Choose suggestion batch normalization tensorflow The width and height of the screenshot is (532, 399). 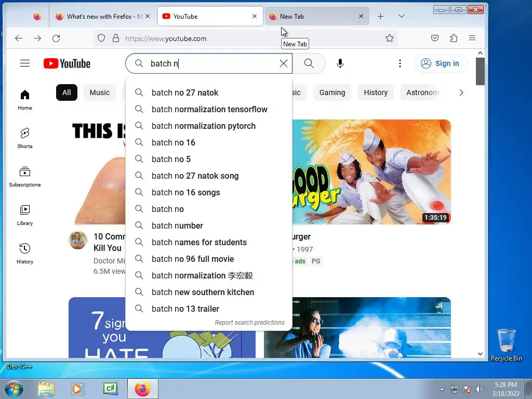tap(209, 109)
